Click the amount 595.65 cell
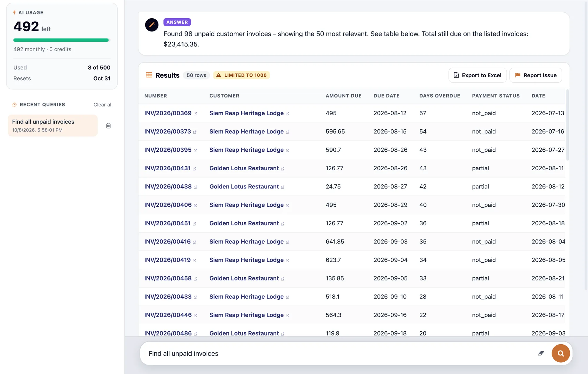Image resolution: width=588 pixels, height=374 pixels. [x=335, y=131]
